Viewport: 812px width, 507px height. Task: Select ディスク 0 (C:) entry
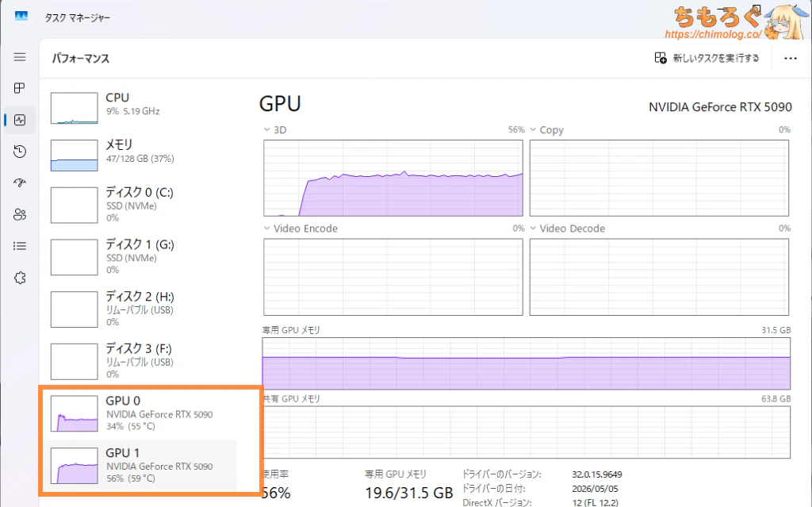(138, 205)
